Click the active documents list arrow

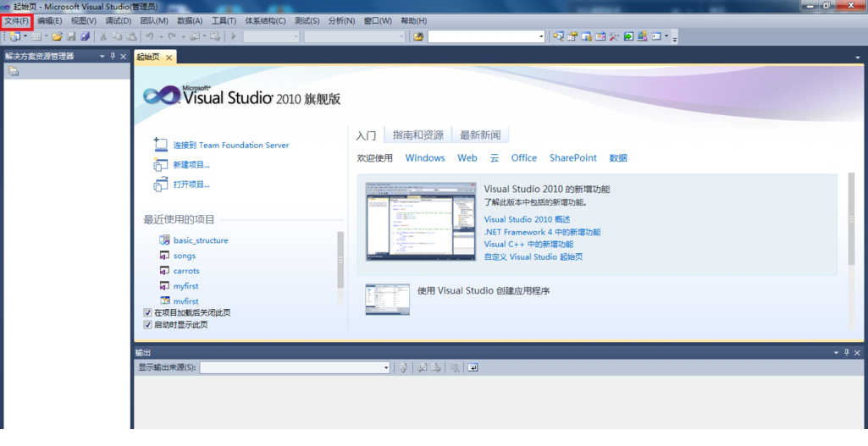(858, 58)
